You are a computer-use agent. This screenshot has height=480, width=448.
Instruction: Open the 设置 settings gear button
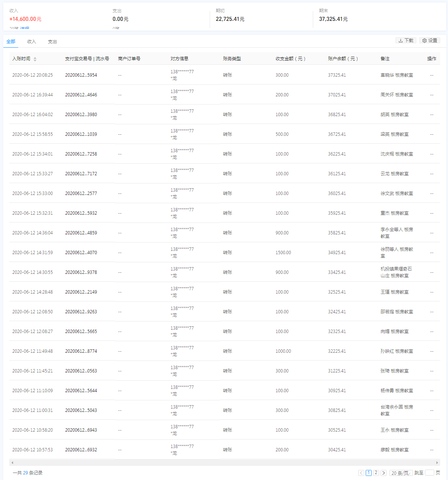(x=430, y=41)
